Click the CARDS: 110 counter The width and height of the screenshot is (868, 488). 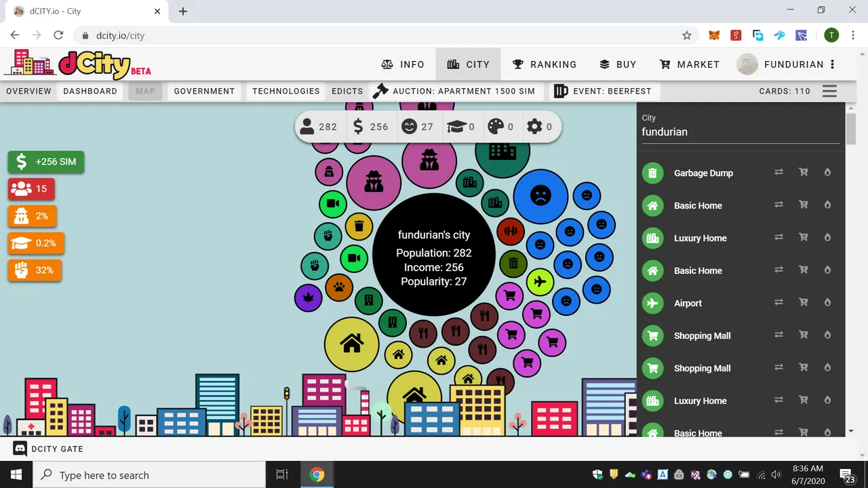pos(785,91)
